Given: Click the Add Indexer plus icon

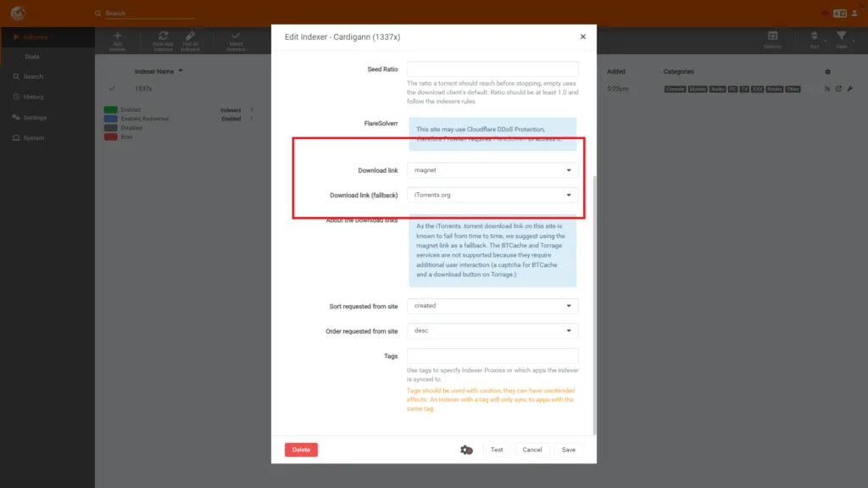Looking at the screenshot, I should (118, 36).
